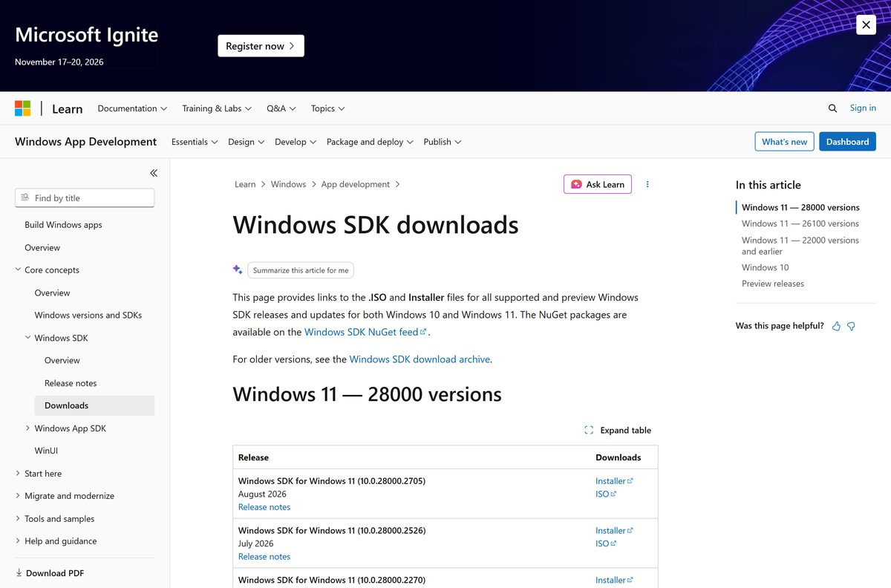Select the Downloads sidebar item
Image resolution: width=891 pixels, height=588 pixels.
(x=94, y=405)
